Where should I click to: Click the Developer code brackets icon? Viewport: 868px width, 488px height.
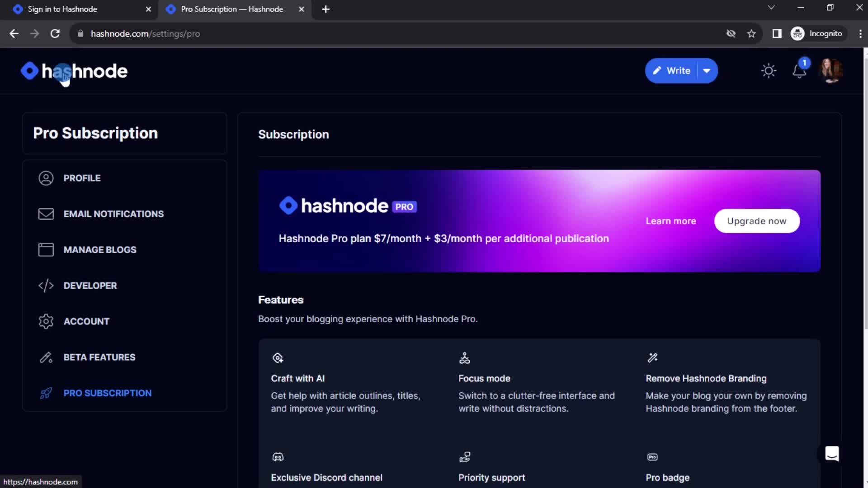pos(46,286)
